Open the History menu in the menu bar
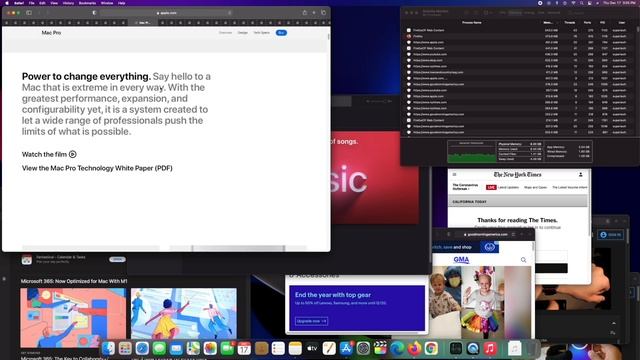 68,3
